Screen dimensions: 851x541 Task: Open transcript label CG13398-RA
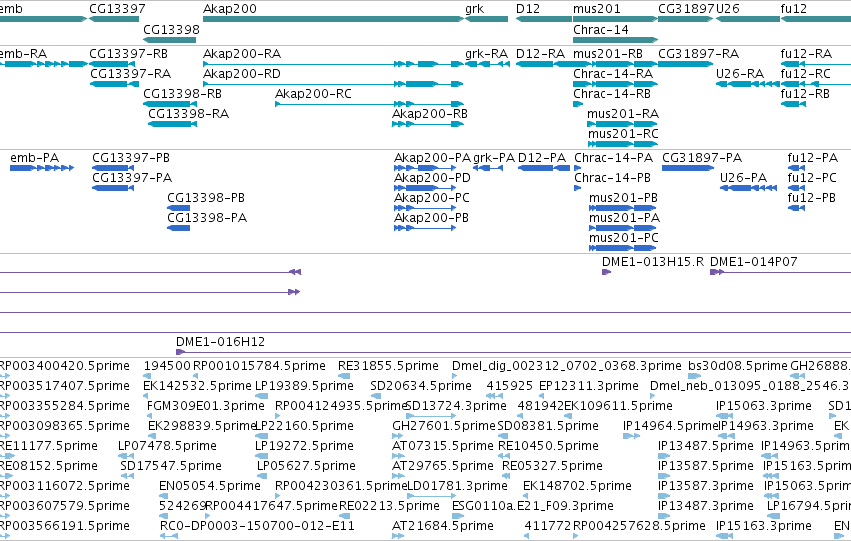(x=188, y=114)
